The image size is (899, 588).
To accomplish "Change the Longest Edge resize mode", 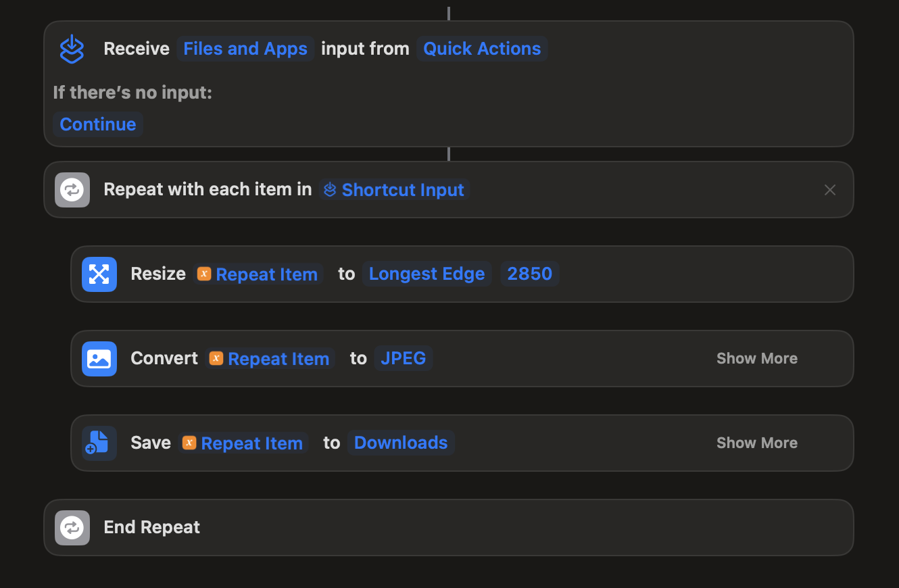I will coord(427,274).
